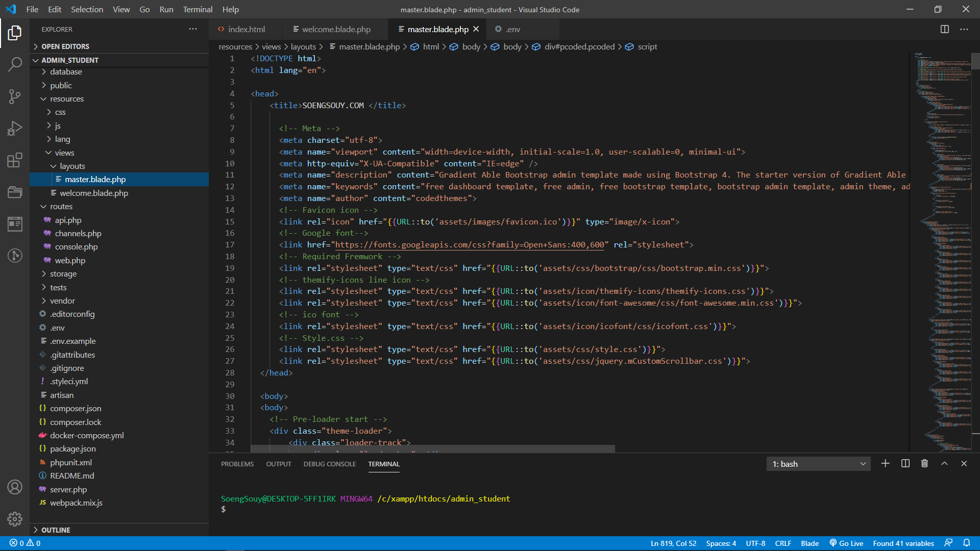Click the Search icon in Activity Bar
Viewport: 980px width, 551px height.
click(15, 64)
